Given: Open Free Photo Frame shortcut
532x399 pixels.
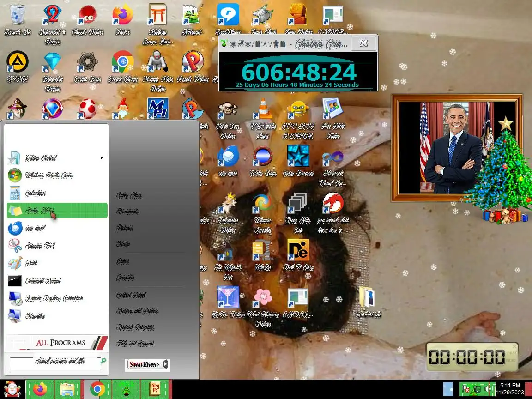Looking at the screenshot, I should click(333, 120).
